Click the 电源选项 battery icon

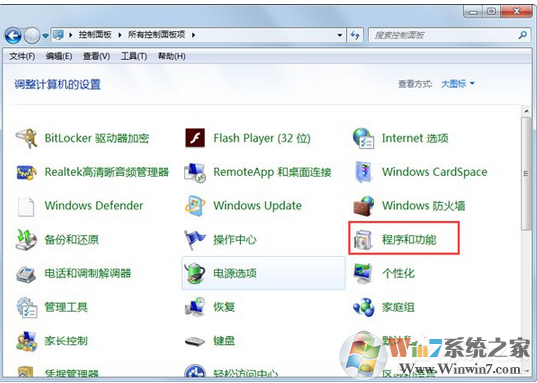coord(195,273)
